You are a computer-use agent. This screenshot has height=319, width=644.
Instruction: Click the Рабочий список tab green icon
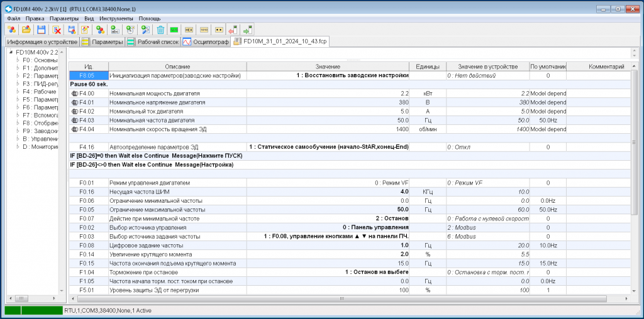pos(131,41)
